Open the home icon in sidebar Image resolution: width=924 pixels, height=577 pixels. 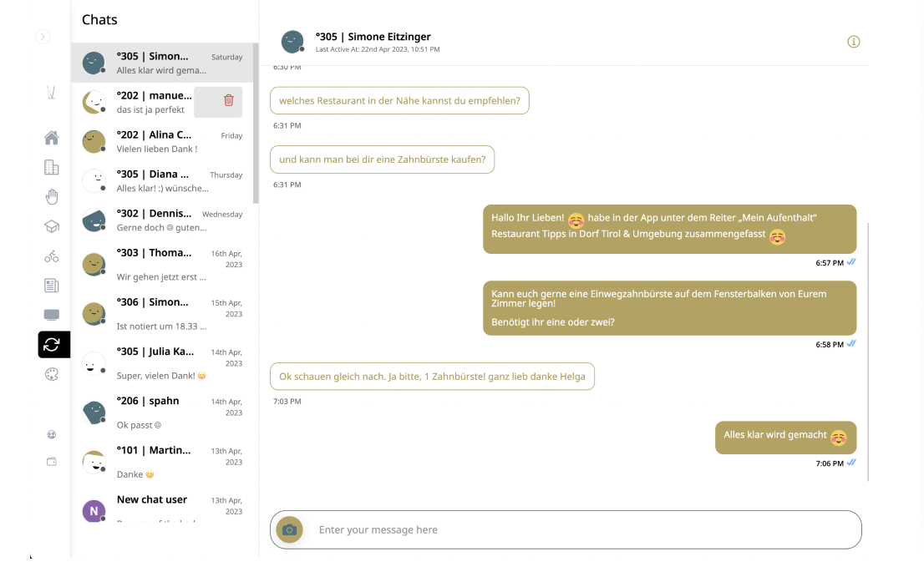52,138
